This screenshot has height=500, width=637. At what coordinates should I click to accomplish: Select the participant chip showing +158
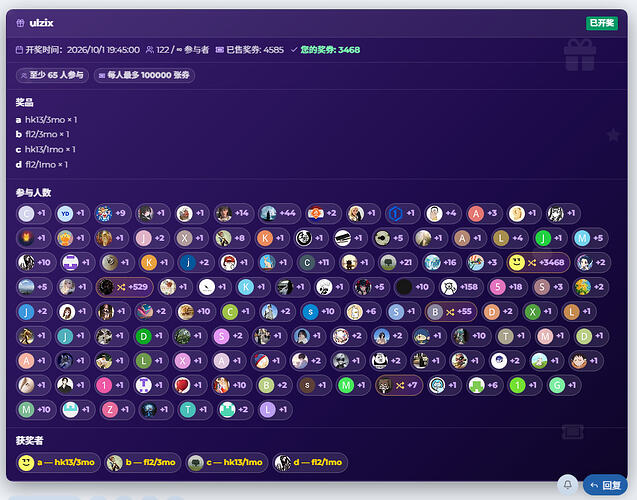click(461, 287)
